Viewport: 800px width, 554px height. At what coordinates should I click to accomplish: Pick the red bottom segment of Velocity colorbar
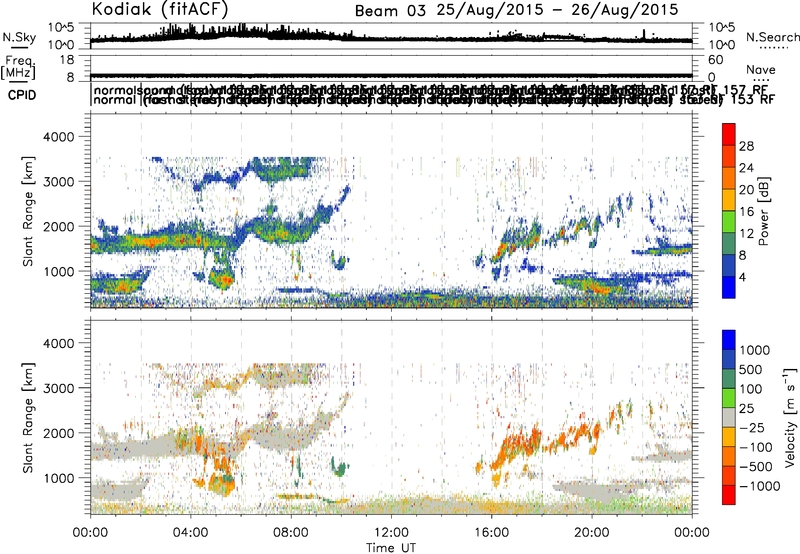(729, 495)
